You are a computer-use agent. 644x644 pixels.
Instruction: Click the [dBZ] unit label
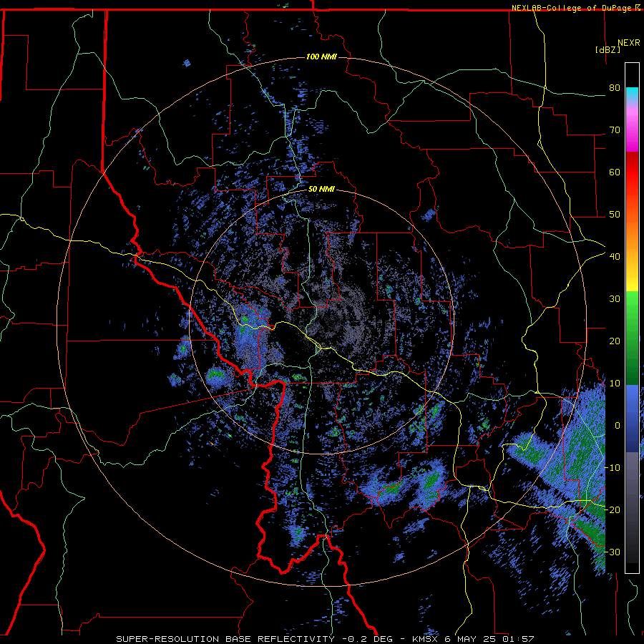(x=608, y=49)
